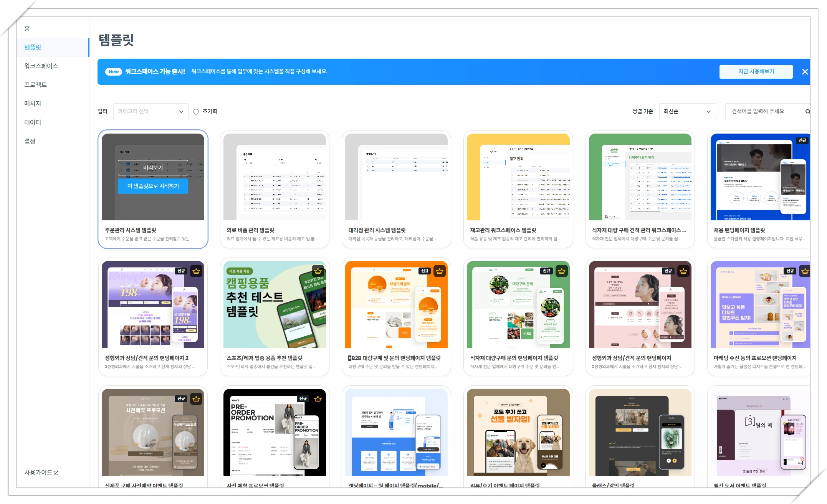Click 미리보기 on the 주문관리 template
This screenshot has height=504, width=827.
click(153, 168)
